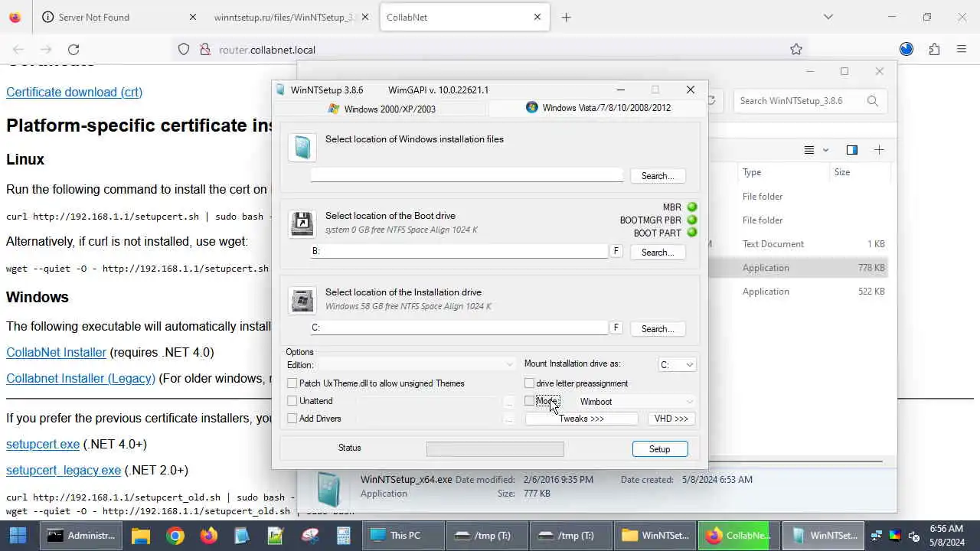Browse for Unattend file with ellipsis button
This screenshot has height=551, width=980.
click(508, 401)
